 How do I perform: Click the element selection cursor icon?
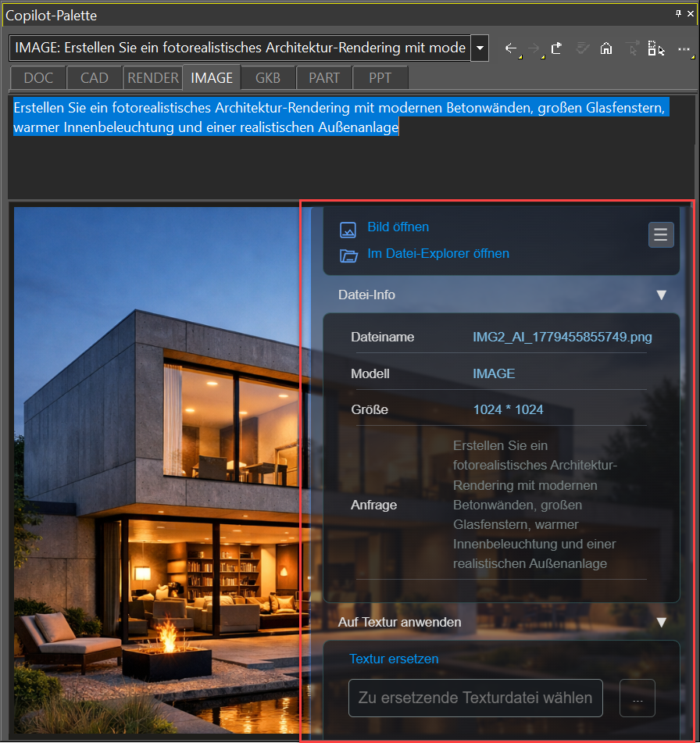tap(656, 48)
